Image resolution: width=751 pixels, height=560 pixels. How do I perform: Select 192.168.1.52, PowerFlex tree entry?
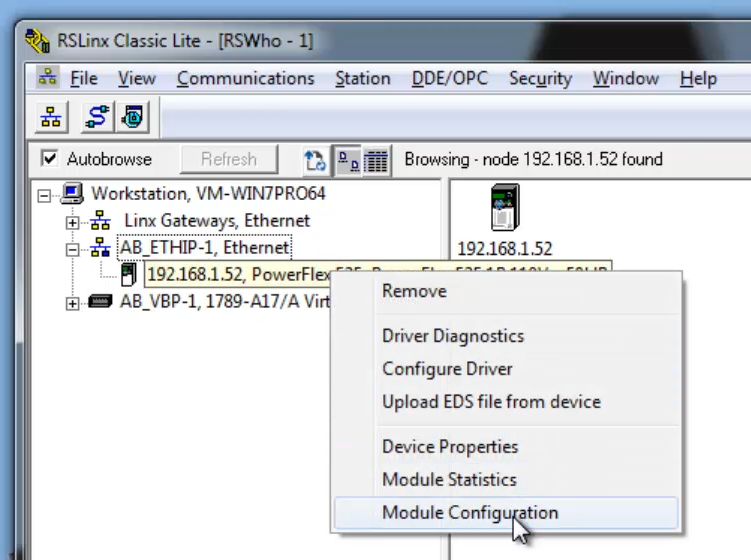tap(239, 275)
